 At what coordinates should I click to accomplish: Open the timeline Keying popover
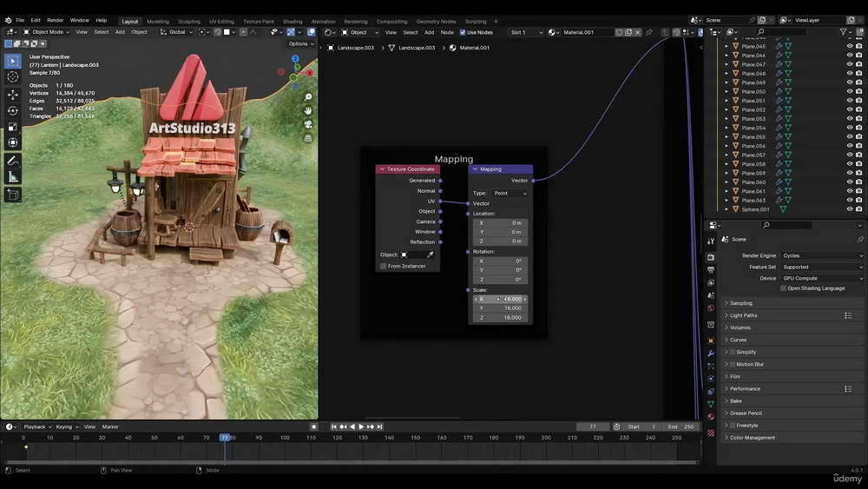coord(67,427)
